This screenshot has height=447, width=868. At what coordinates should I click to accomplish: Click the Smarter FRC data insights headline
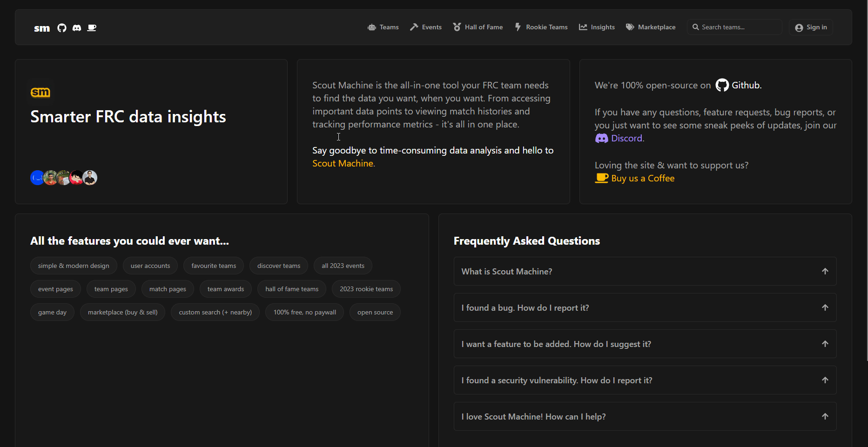[x=128, y=117]
